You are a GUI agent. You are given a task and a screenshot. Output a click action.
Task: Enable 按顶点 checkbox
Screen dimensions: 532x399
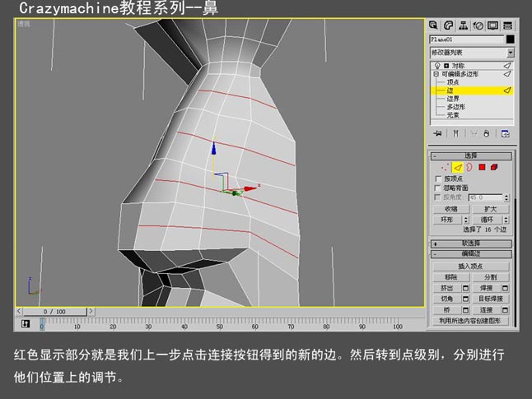[x=438, y=179]
